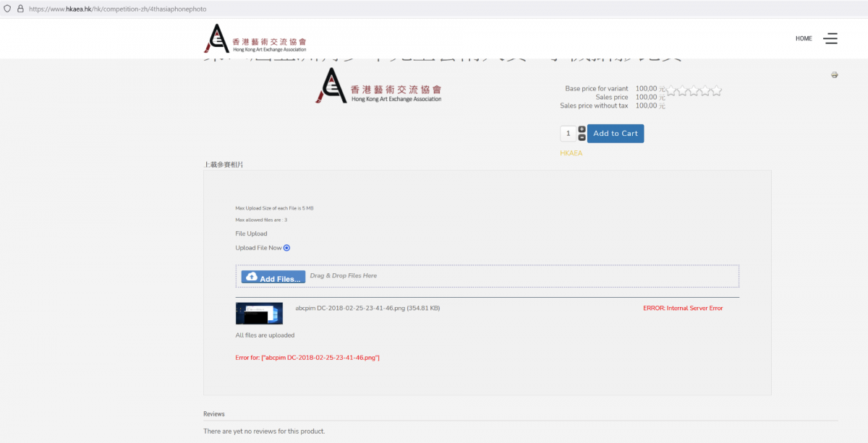Click the padlock icon in the address bar
868x443 pixels.
point(20,9)
